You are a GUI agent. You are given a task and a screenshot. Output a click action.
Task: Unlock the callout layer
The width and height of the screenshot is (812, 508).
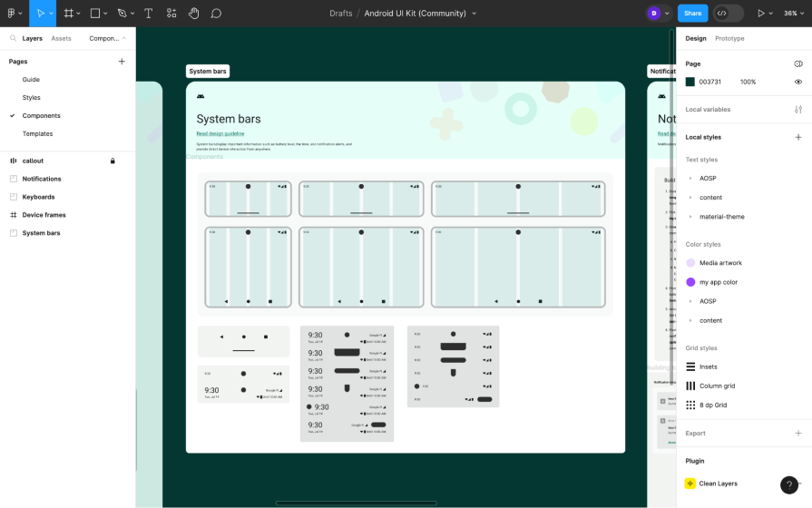pyautogui.click(x=113, y=161)
